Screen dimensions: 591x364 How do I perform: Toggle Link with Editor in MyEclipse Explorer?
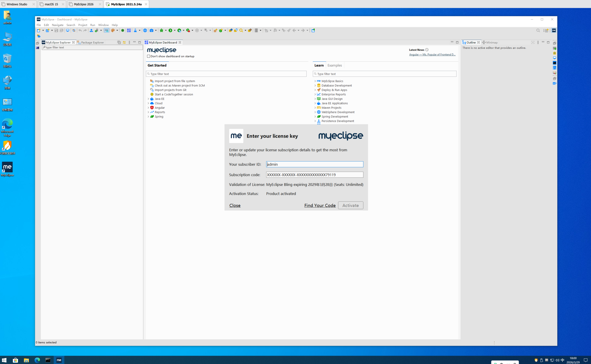point(124,42)
